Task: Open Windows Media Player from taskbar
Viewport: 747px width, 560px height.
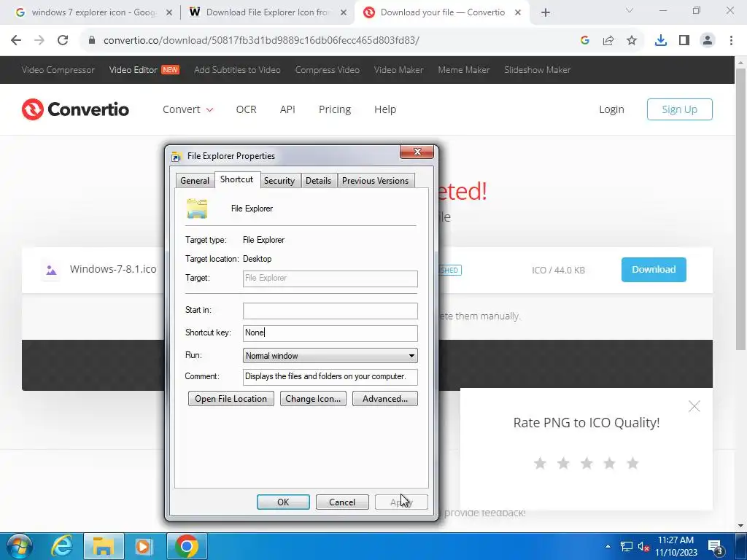Action: click(x=144, y=546)
